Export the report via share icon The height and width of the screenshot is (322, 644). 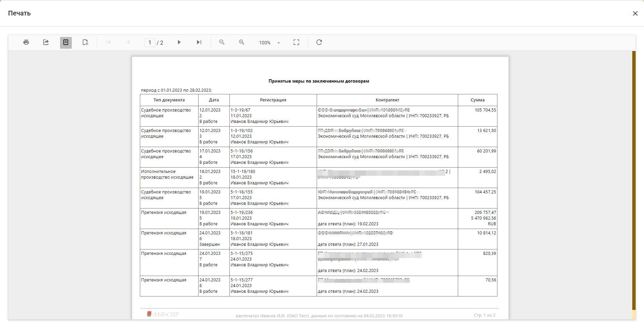pos(46,42)
